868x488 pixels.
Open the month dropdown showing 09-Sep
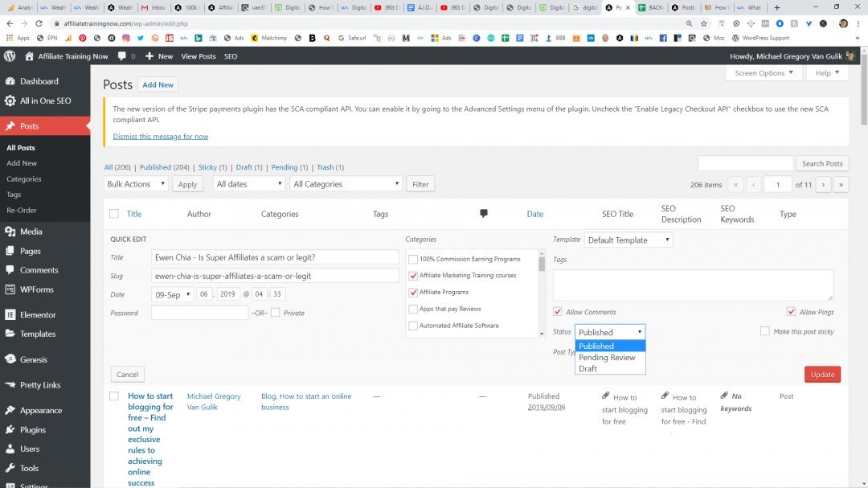pos(172,294)
